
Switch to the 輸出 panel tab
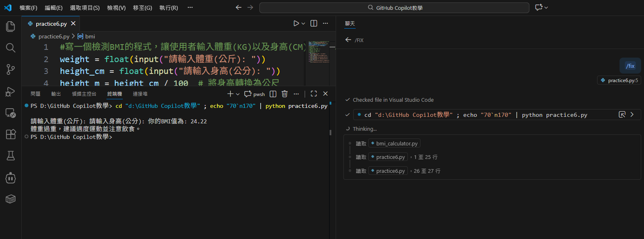click(56, 94)
